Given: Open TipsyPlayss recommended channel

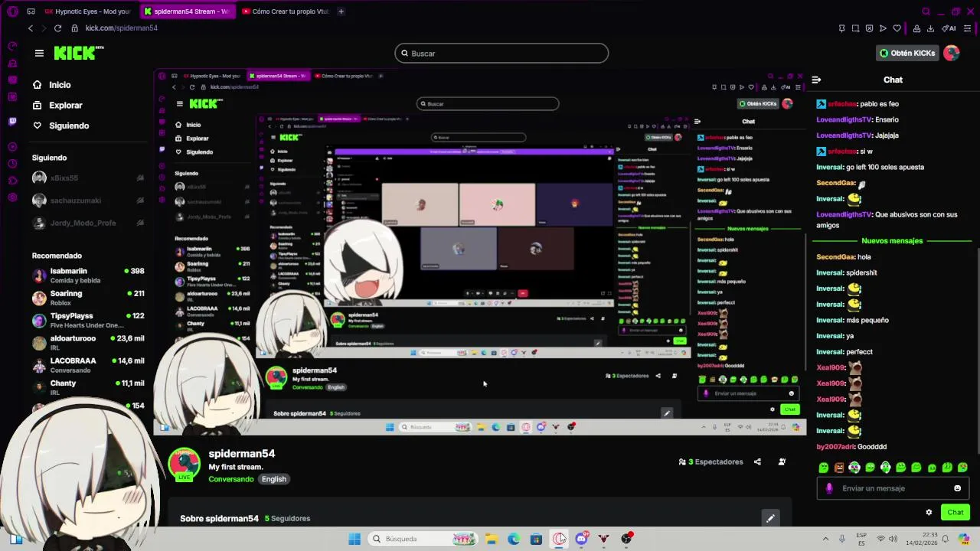Looking at the screenshot, I should (x=88, y=320).
